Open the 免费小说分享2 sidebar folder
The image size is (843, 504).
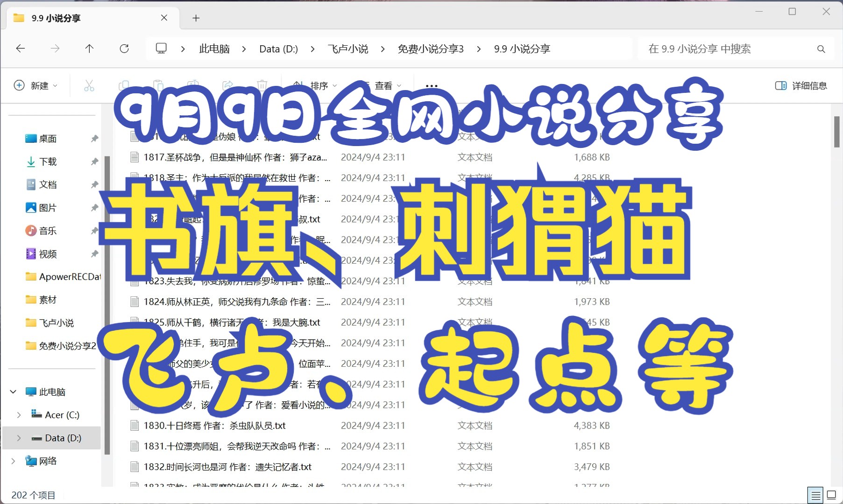coord(61,346)
